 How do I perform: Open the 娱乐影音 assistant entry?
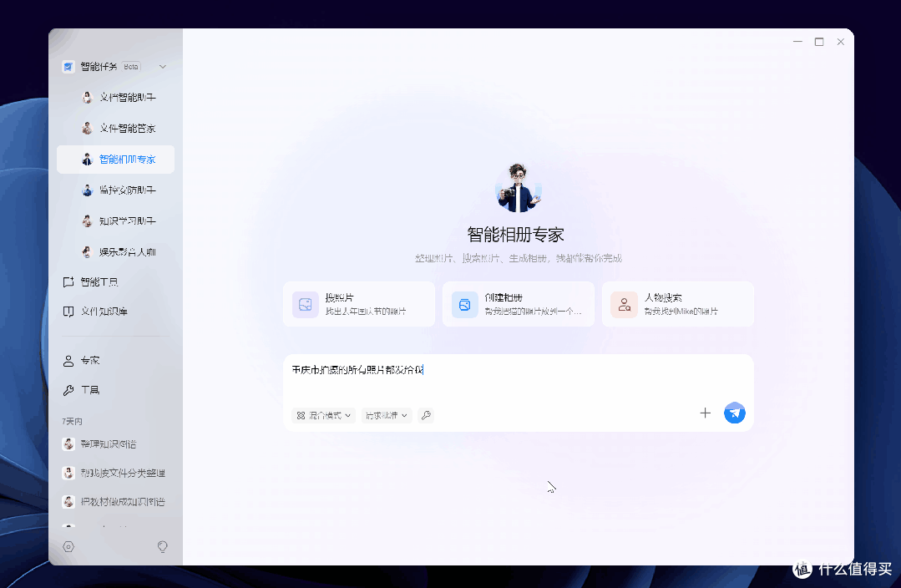115,251
